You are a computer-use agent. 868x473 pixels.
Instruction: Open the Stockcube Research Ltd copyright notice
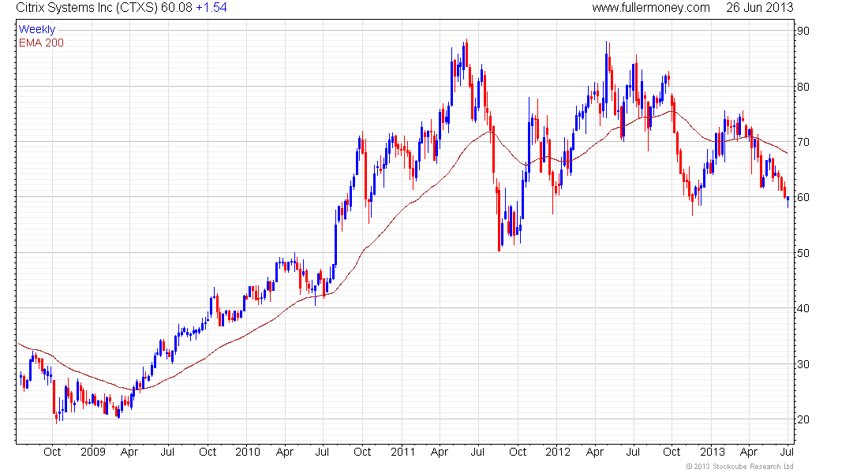pyautogui.click(x=739, y=467)
